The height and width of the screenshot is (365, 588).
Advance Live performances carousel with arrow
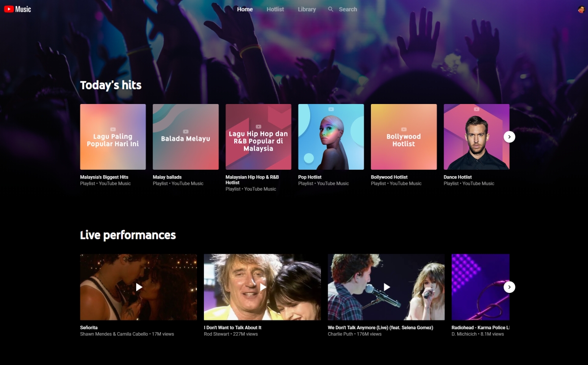(509, 287)
